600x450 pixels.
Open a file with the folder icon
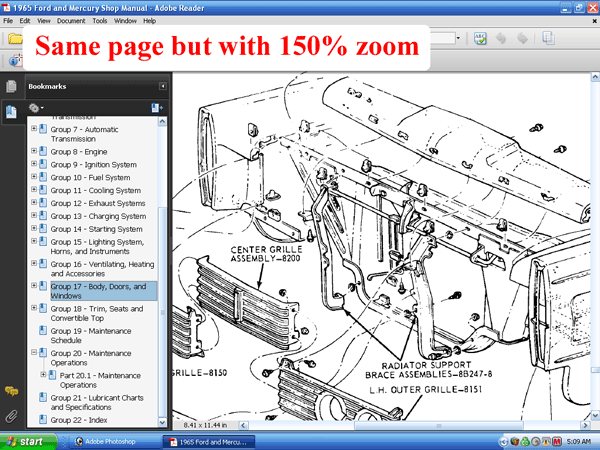(x=15, y=39)
